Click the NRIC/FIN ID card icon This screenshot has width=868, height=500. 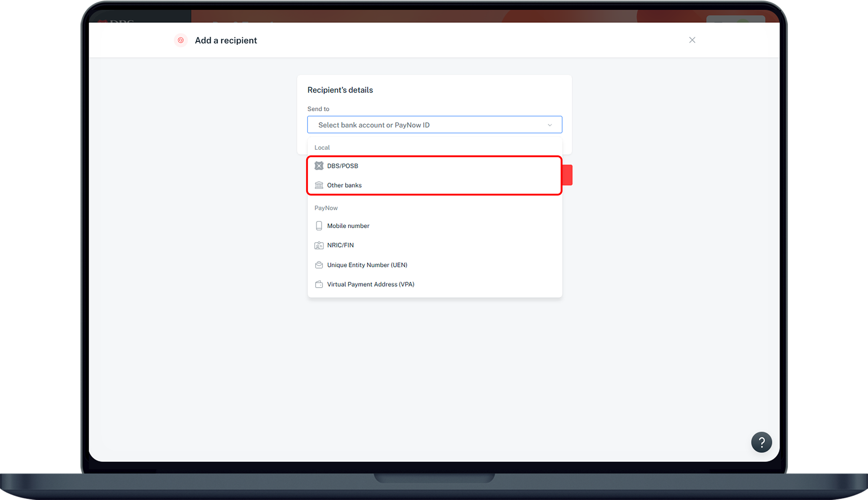[319, 245]
